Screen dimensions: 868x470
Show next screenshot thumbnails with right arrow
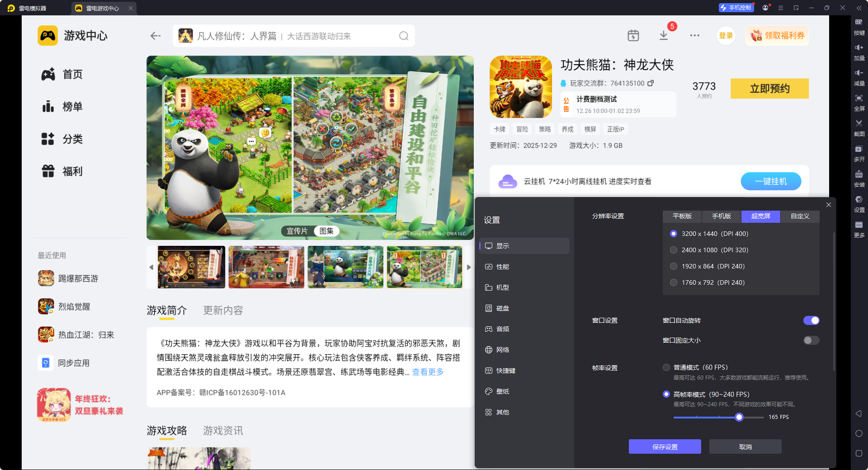tap(469, 267)
